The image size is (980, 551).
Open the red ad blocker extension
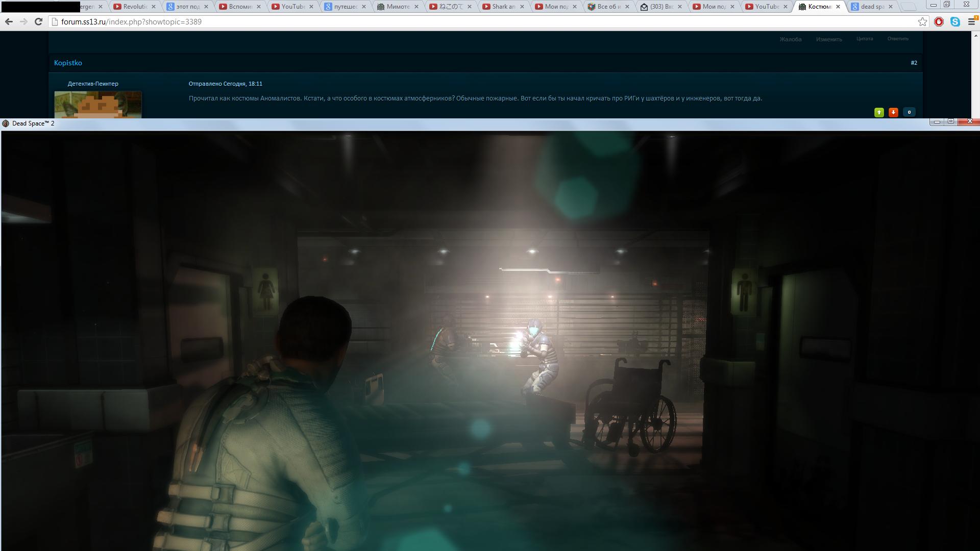click(939, 22)
